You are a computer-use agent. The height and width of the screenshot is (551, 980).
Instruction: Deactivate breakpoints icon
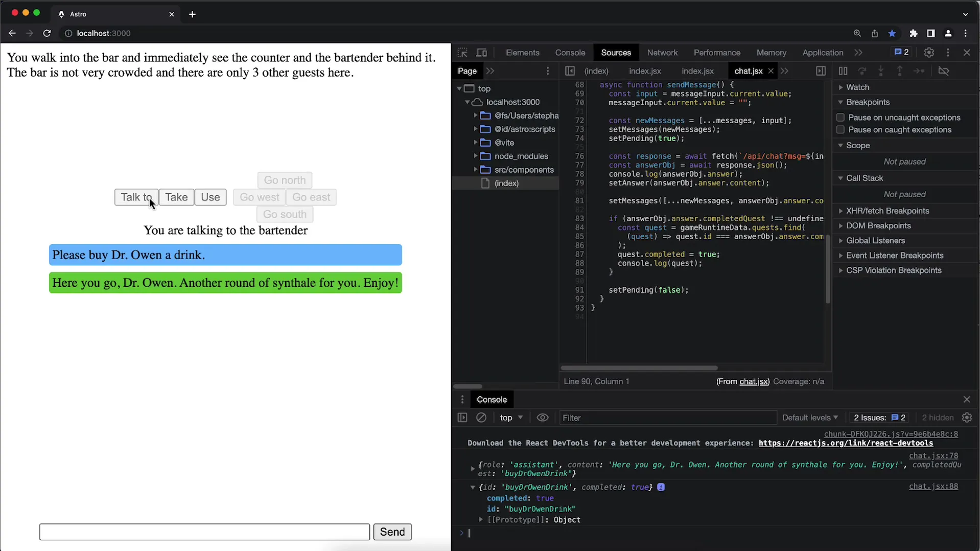(x=944, y=71)
